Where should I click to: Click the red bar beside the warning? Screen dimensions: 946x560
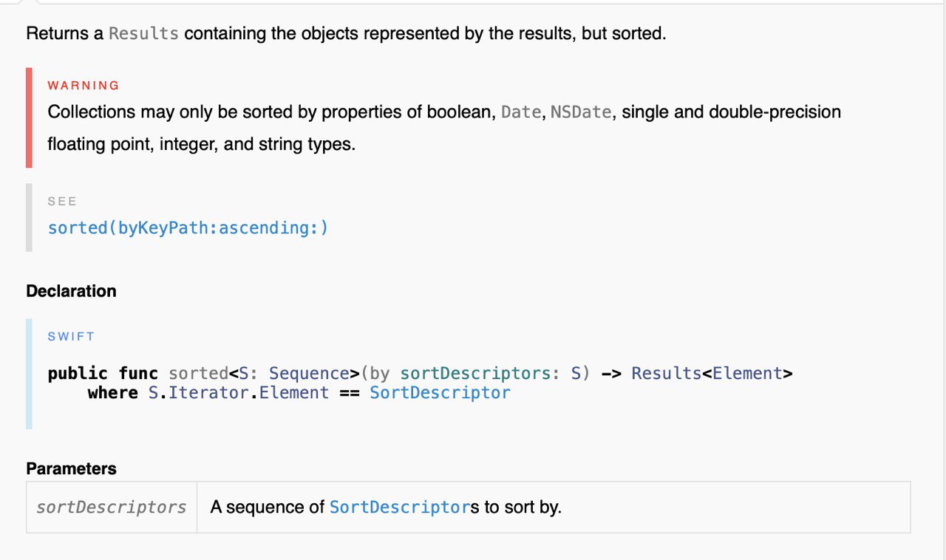29,117
